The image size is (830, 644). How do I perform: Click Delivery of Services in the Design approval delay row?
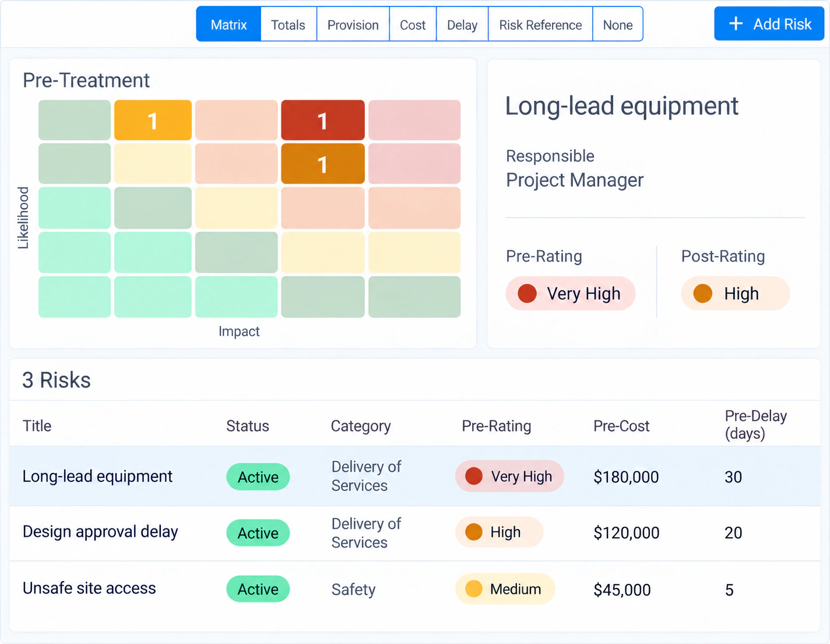(x=366, y=533)
